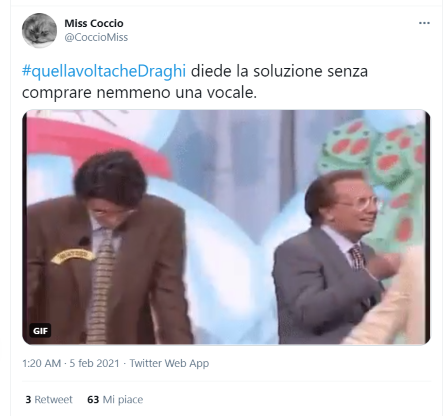
Task: Click the GIF badge on the media
Action: click(40, 331)
